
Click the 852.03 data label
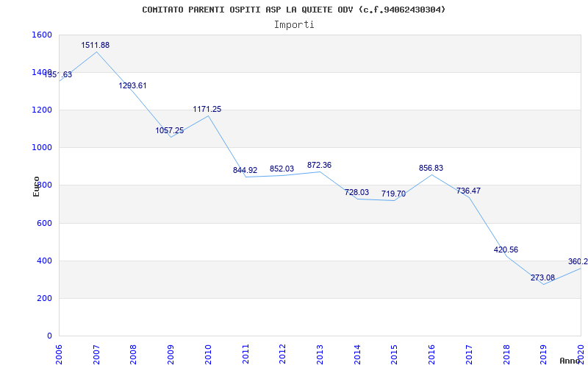[x=282, y=169]
